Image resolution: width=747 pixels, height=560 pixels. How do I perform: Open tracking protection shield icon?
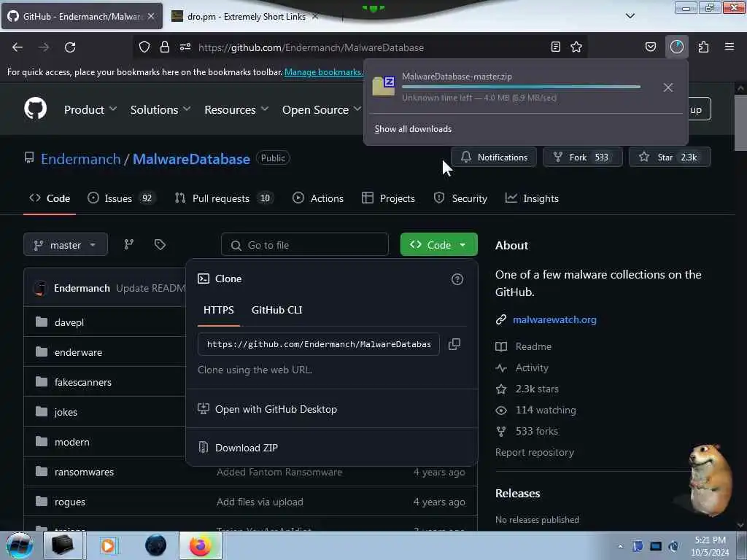click(x=144, y=47)
